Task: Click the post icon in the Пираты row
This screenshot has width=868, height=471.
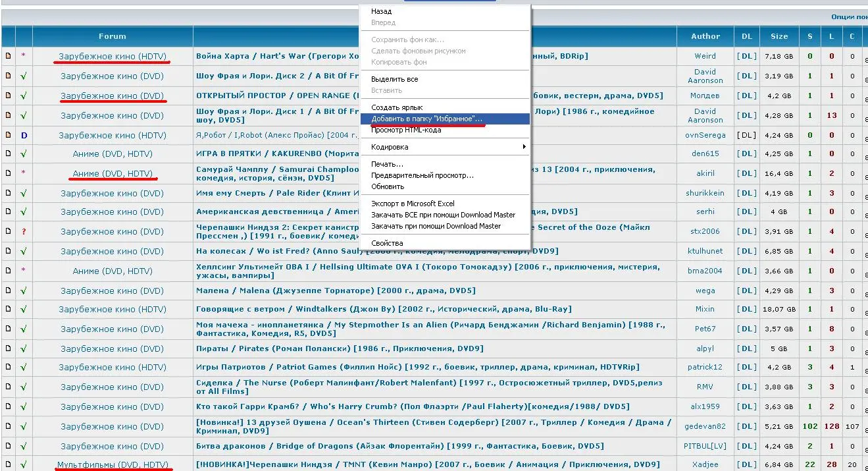Action: pos(9,348)
